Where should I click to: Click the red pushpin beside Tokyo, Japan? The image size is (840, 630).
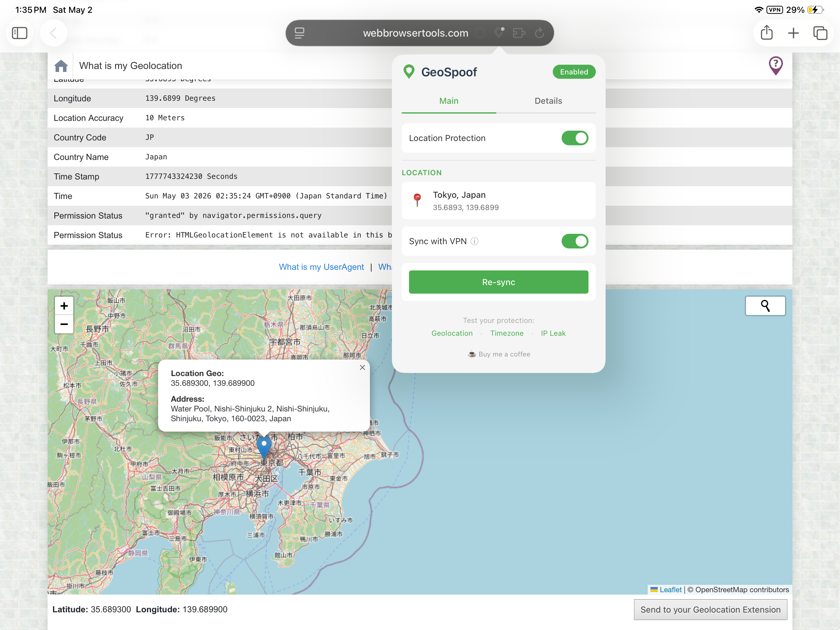(x=417, y=200)
